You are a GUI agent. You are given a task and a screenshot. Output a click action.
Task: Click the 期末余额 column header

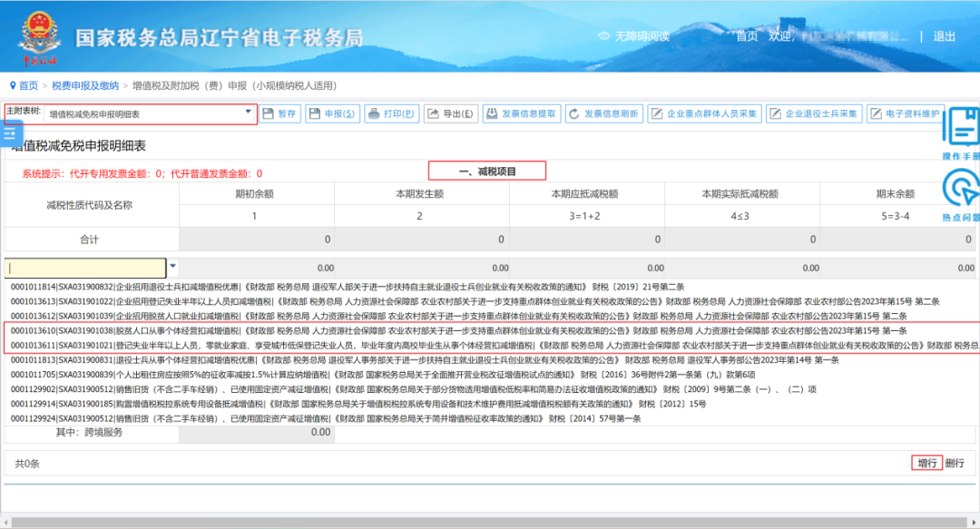pos(896,194)
